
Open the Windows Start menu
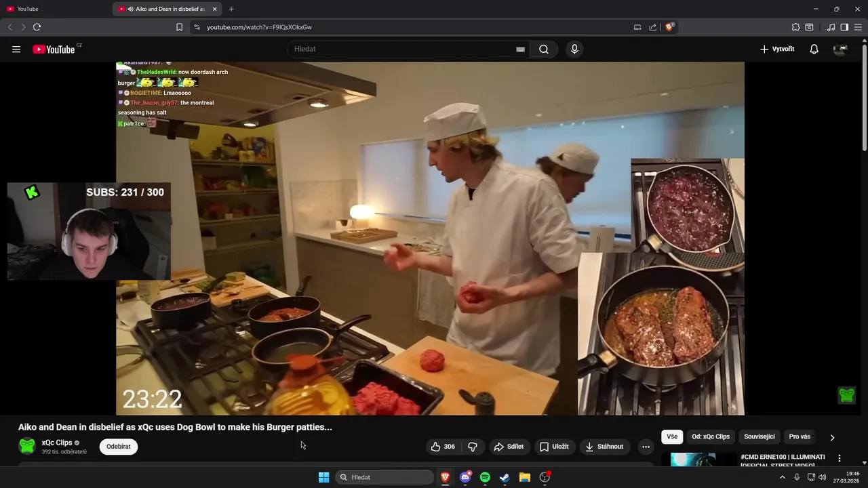(x=324, y=477)
